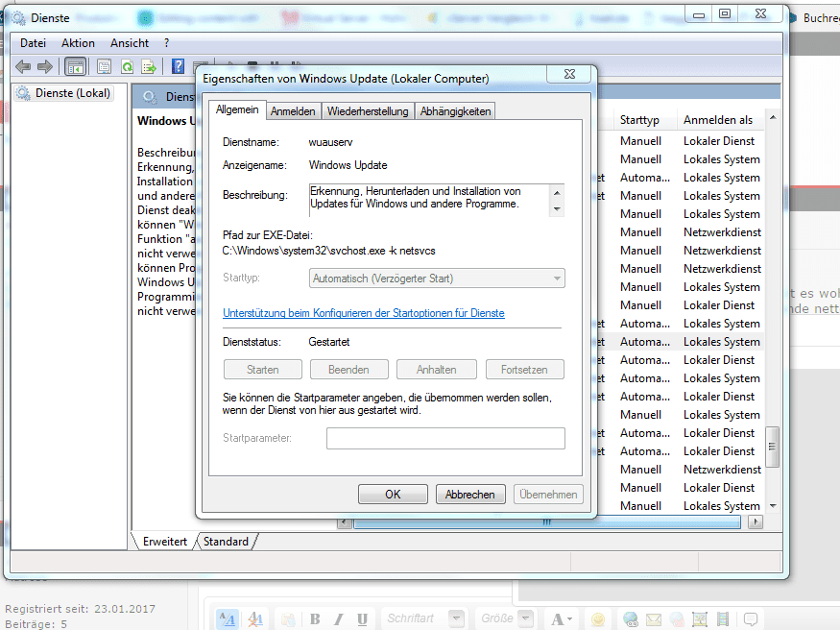The width and height of the screenshot is (840, 630).
Task: Click the horizontal scrollbar thumb in services list
Action: (547, 521)
